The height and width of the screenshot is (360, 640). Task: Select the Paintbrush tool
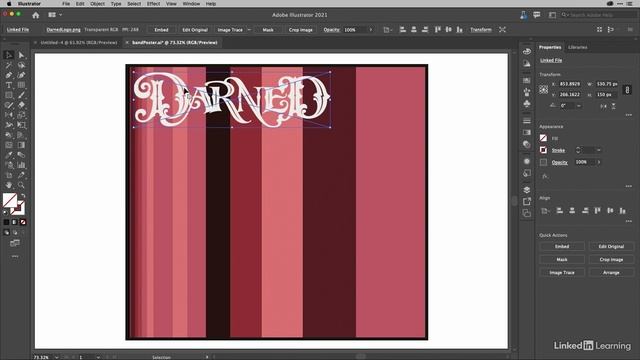click(x=21, y=95)
